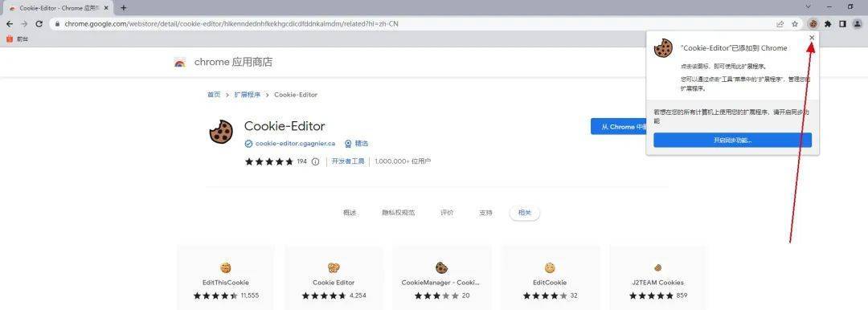The height and width of the screenshot is (310, 868).
Task: Click the 精选 featured badge
Action: point(356,144)
